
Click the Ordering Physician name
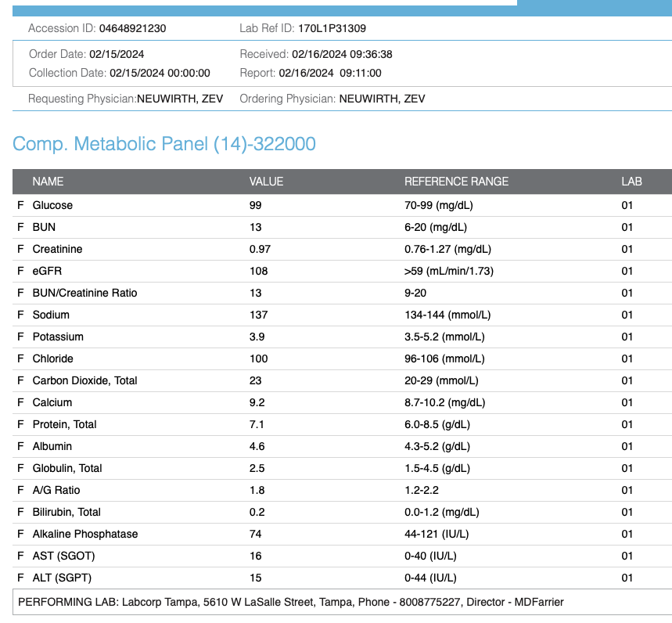[x=383, y=99]
